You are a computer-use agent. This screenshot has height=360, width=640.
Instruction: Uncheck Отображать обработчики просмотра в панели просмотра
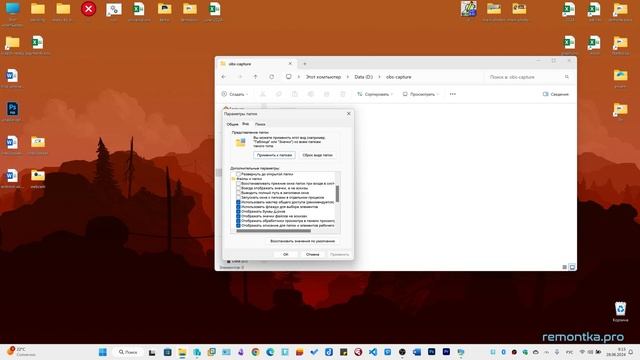click(x=238, y=220)
